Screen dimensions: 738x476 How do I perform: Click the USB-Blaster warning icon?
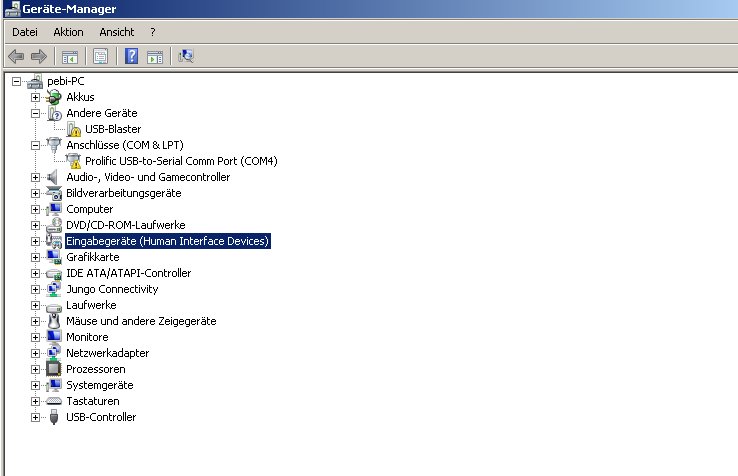click(73, 129)
